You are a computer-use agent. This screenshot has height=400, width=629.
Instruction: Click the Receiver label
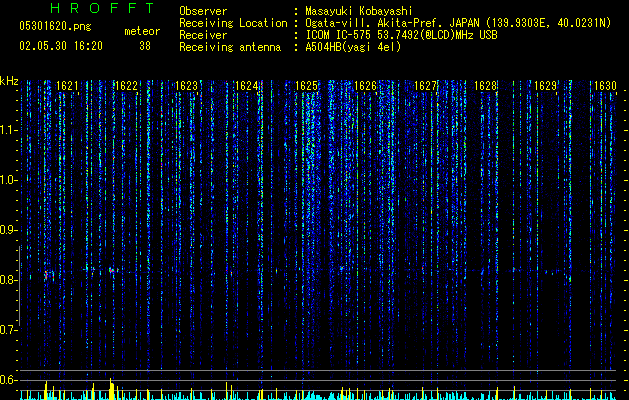point(203,35)
